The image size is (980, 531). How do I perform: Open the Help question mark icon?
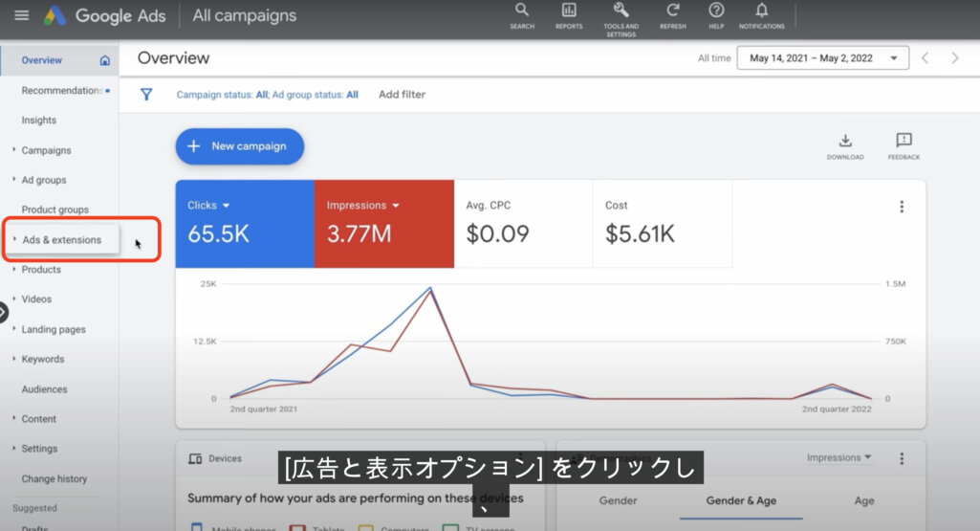(716, 11)
